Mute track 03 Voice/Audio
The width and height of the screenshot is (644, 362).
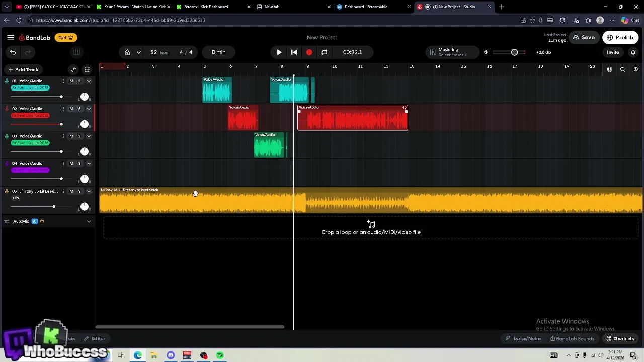click(x=71, y=136)
